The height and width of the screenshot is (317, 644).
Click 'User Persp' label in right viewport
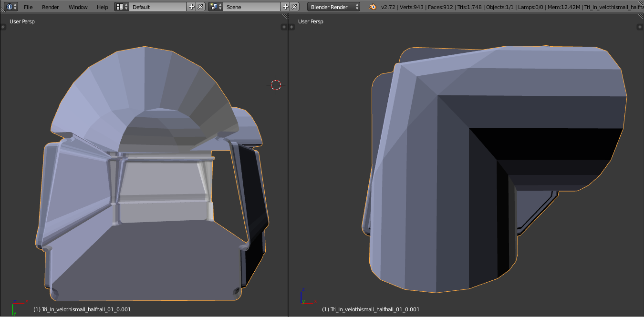pyautogui.click(x=311, y=21)
